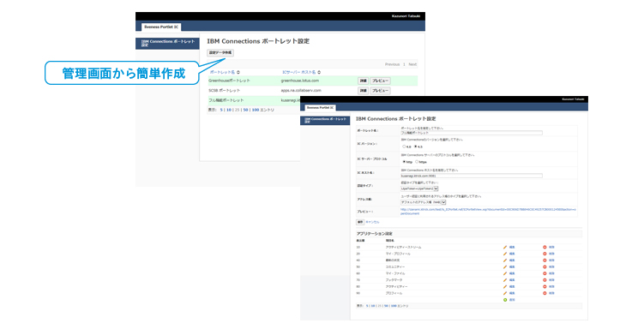Select https server protocol radio button
Image resolution: width=644 pixels, height=335 pixels.
(x=417, y=162)
